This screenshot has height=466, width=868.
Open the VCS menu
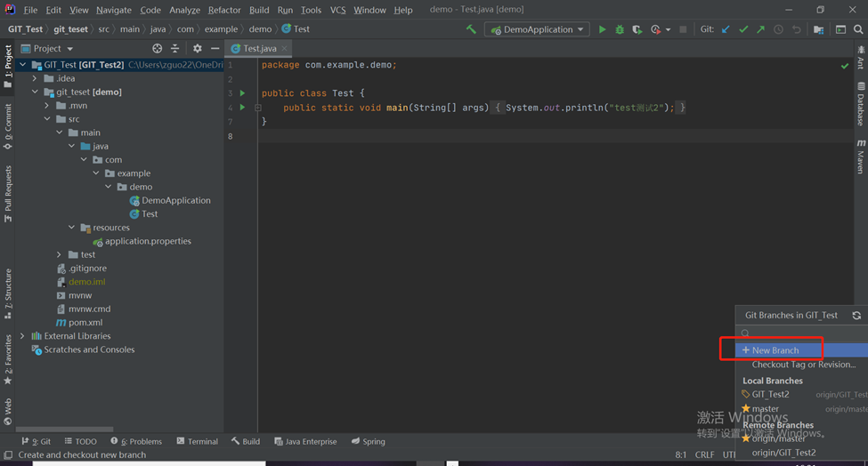337,10
